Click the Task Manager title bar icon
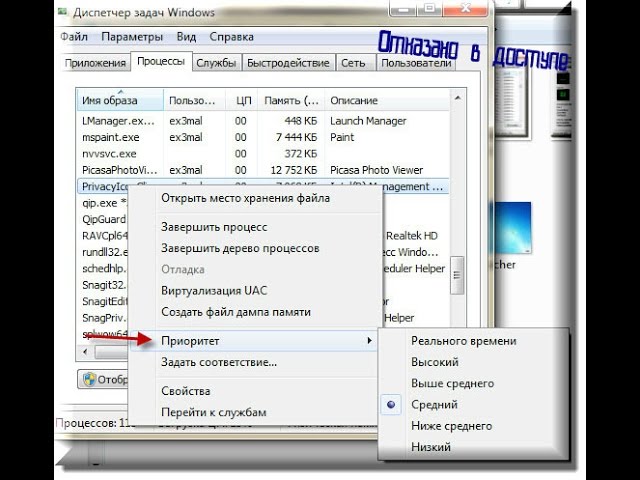 tap(62, 11)
